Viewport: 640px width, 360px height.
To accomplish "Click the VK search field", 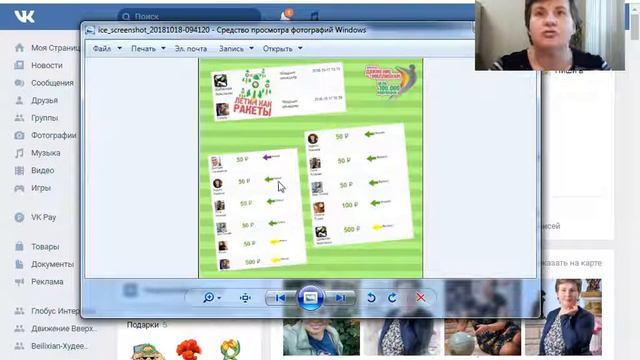I will coord(189,16).
